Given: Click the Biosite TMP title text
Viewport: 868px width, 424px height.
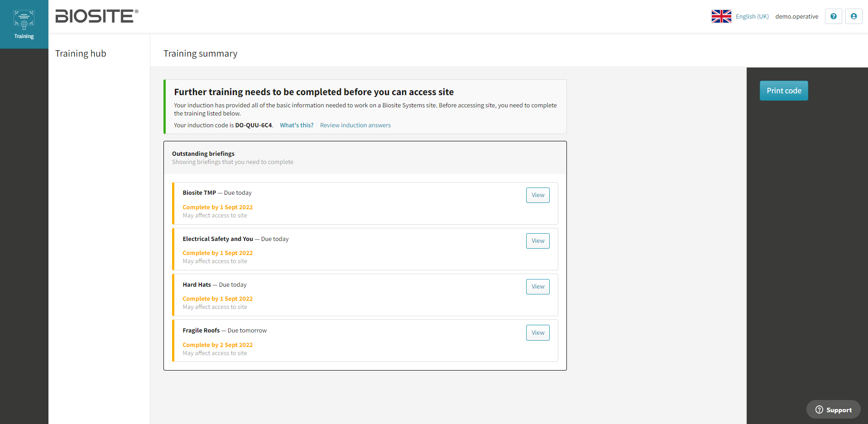Looking at the screenshot, I should [x=199, y=193].
